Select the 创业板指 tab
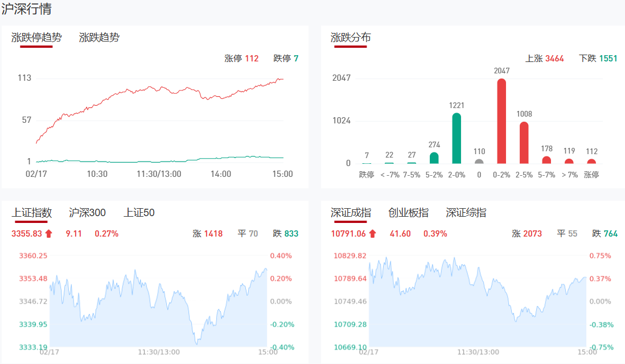The height and width of the screenshot is (364, 625). pyautogui.click(x=408, y=213)
